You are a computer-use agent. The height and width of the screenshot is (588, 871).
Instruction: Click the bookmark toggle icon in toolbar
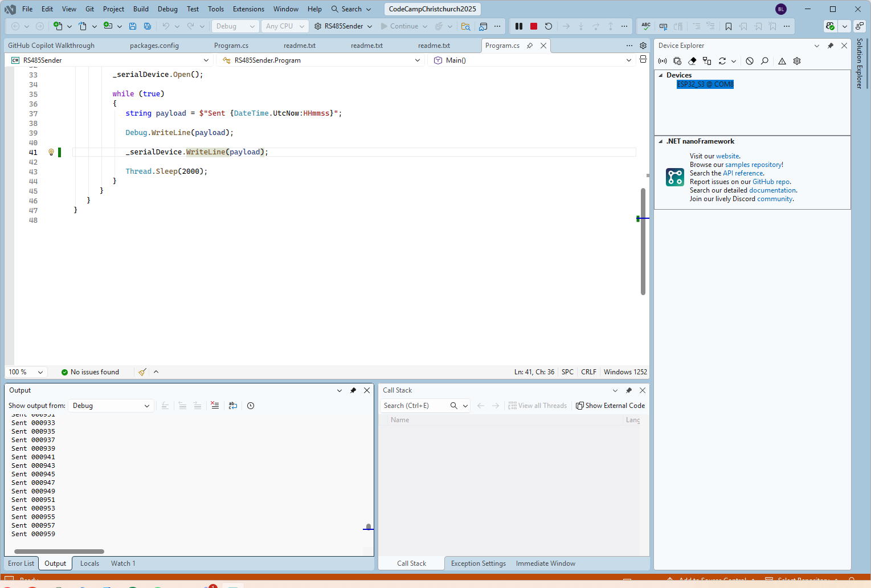(x=729, y=26)
